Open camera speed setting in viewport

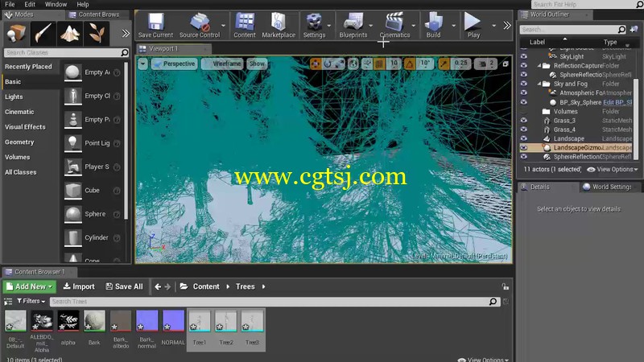click(x=486, y=64)
